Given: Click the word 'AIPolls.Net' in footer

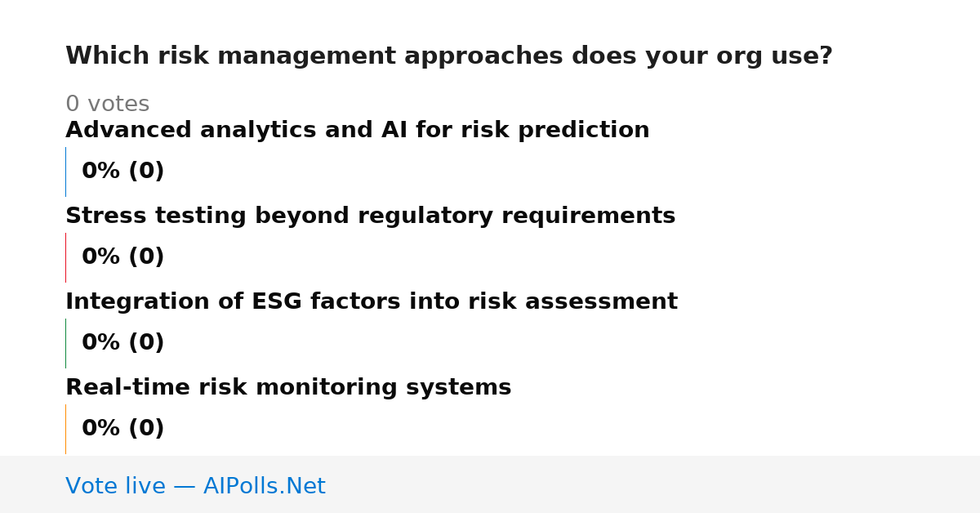Looking at the screenshot, I should point(264,487).
